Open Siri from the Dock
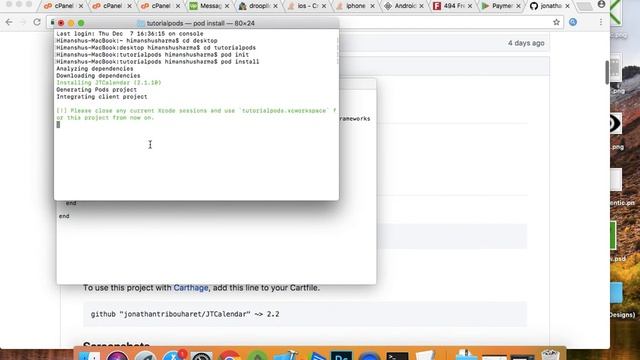Screen dimensions: 640x360 pyautogui.click(x=117, y=355)
